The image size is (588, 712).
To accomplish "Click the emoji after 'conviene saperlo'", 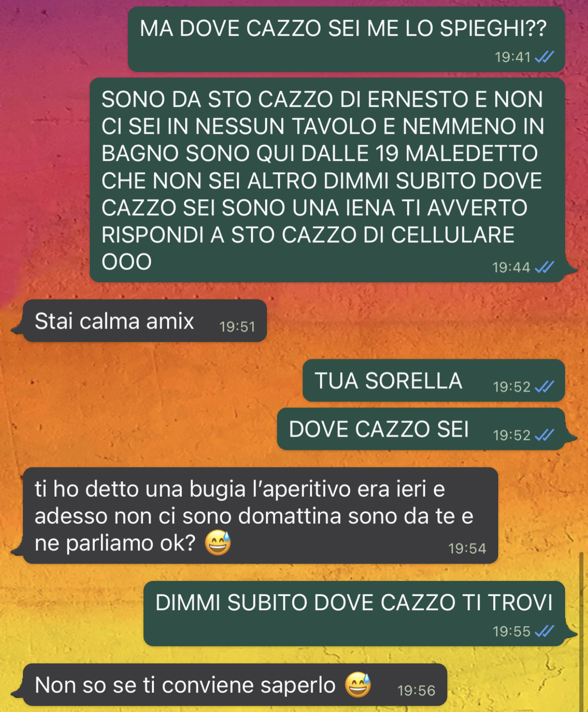I will click(358, 685).
